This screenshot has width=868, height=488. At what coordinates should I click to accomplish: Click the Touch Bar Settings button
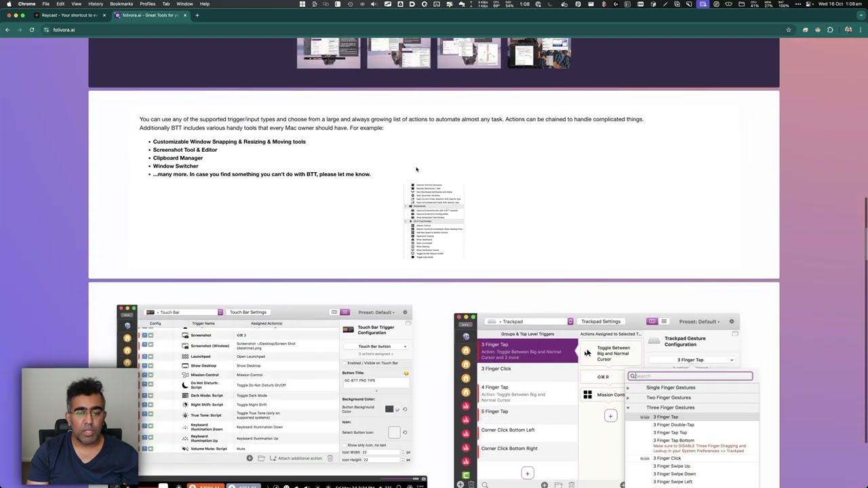248,312
